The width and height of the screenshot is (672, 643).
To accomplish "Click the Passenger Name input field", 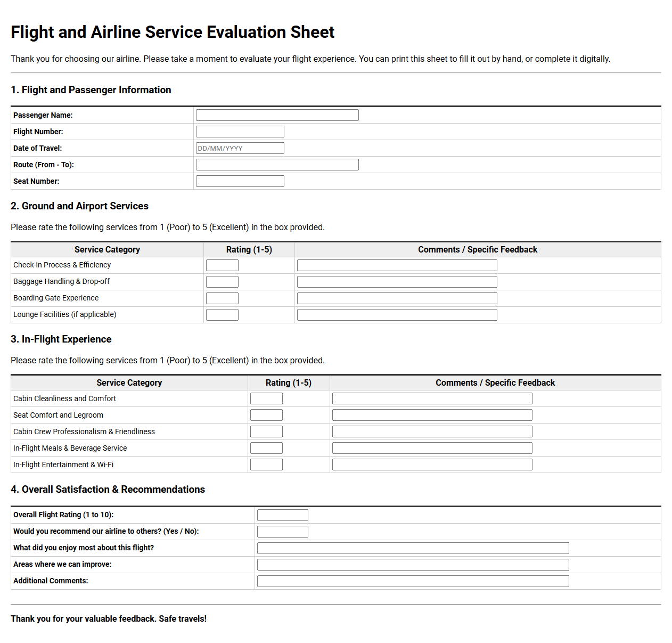I will pyautogui.click(x=277, y=115).
